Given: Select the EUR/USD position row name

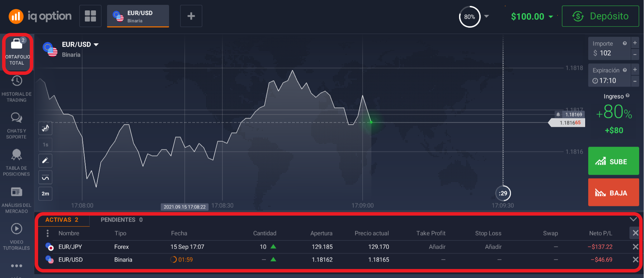Looking at the screenshot, I should coord(71,260).
